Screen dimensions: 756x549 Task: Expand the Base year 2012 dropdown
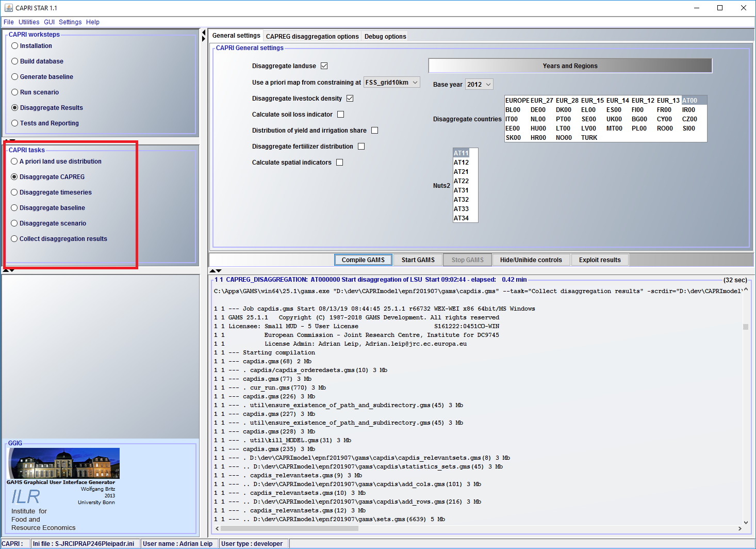point(479,85)
